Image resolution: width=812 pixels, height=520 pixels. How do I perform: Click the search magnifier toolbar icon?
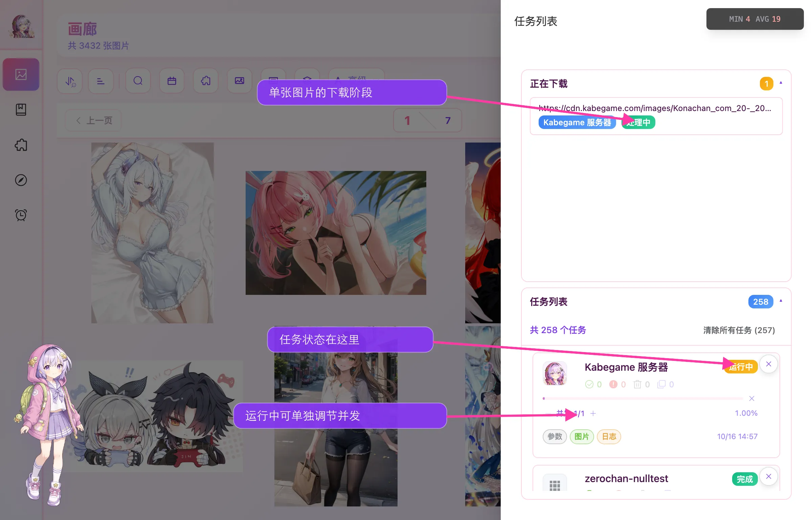click(x=138, y=81)
